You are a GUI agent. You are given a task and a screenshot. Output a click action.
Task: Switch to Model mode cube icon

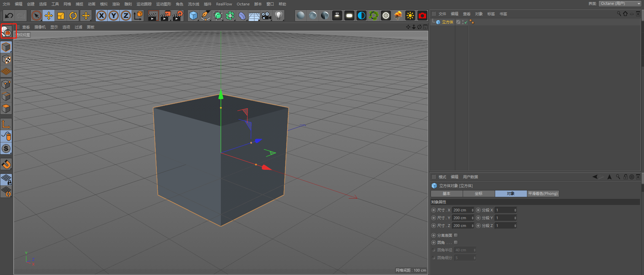click(x=6, y=47)
